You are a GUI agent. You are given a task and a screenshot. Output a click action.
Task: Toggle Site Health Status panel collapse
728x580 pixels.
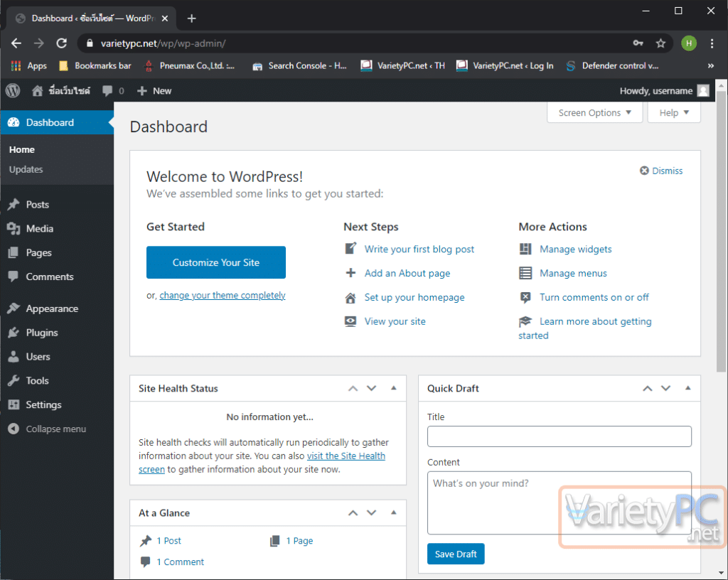(394, 388)
